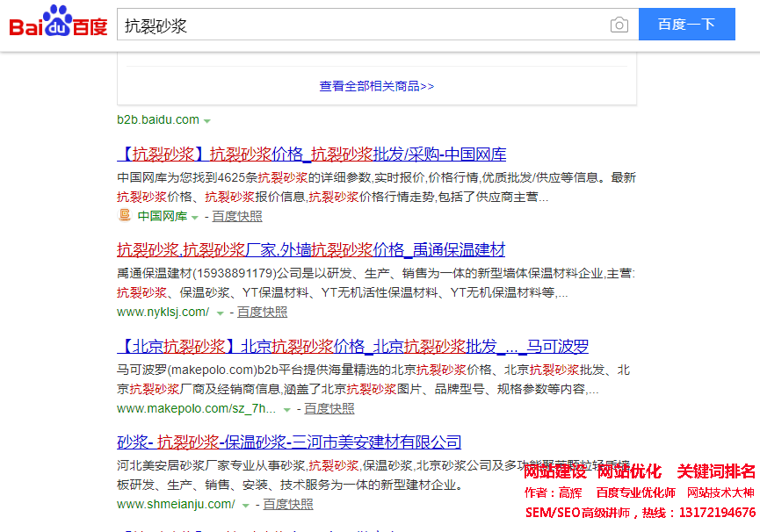This screenshot has width=760, height=532.
Task: Open 百度快照 for www.nyklsj.com result
Action: click(262, 312)
